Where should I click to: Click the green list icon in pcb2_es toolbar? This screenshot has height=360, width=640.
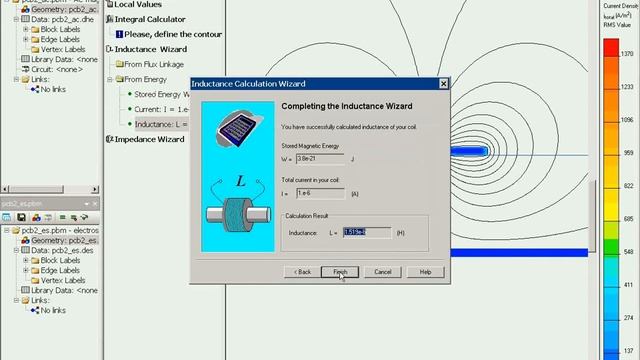[62, 218]
